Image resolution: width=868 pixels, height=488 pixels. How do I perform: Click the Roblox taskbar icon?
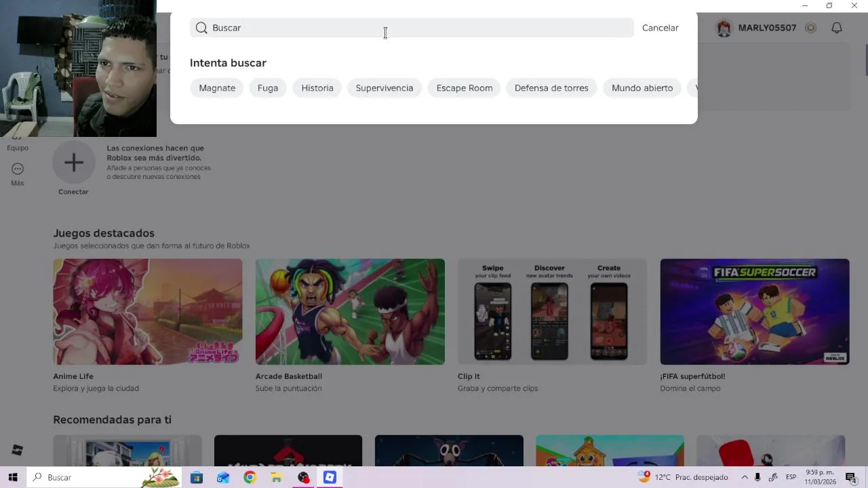330,477
